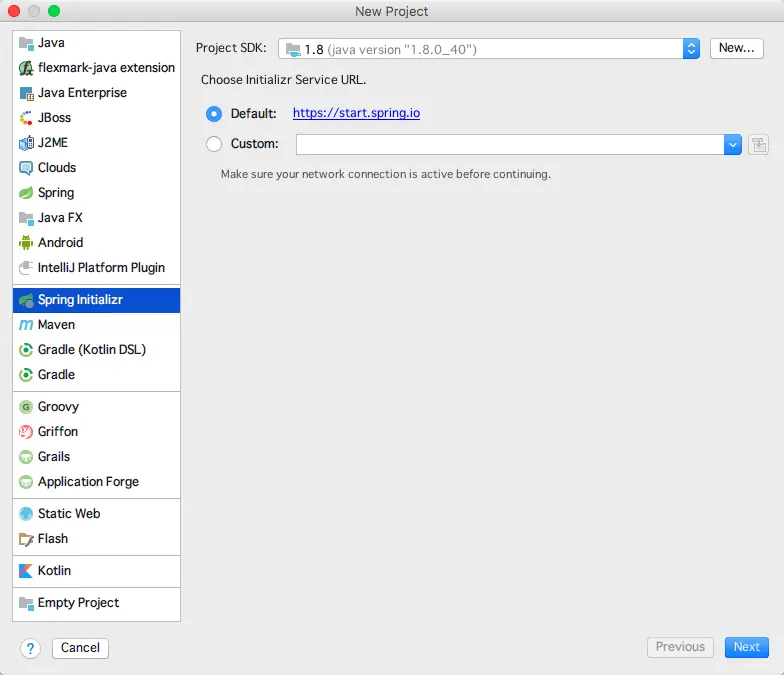The width and height of the screenshot is (784, 675).
Task: Click the Java folder icon in list
Action: [26, 43]
